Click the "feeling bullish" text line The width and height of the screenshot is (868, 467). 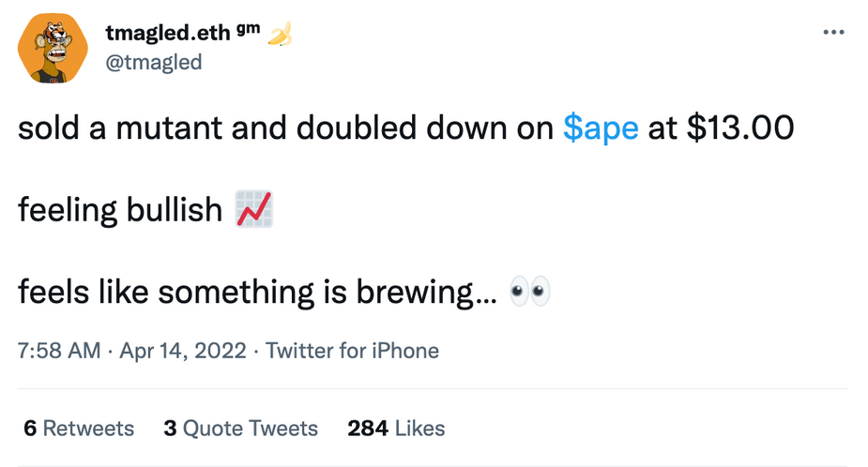tap(119, 210)
